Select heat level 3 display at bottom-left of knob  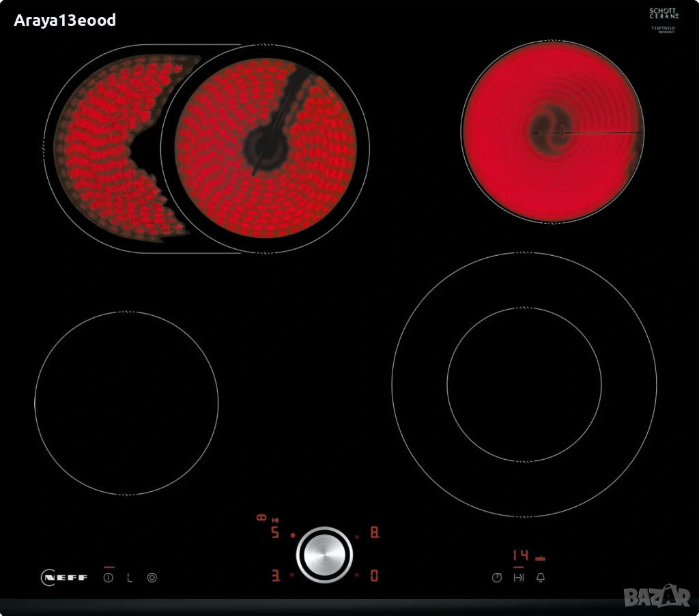(275, 576)
